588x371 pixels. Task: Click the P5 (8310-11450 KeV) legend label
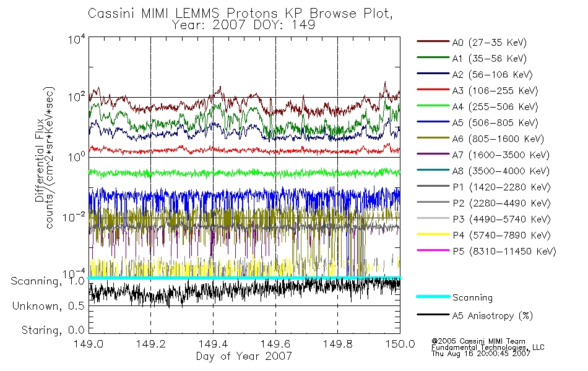[x=504, y=252]
